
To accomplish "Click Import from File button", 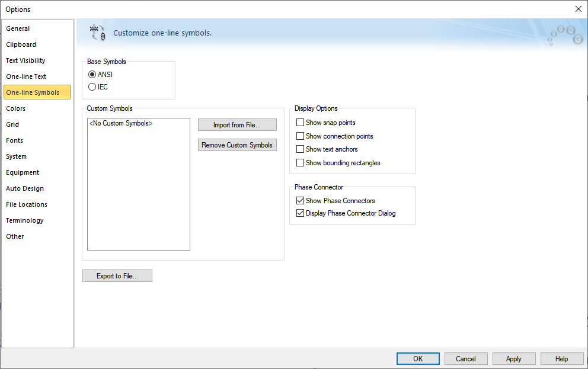I will click(x=237, y=125).
